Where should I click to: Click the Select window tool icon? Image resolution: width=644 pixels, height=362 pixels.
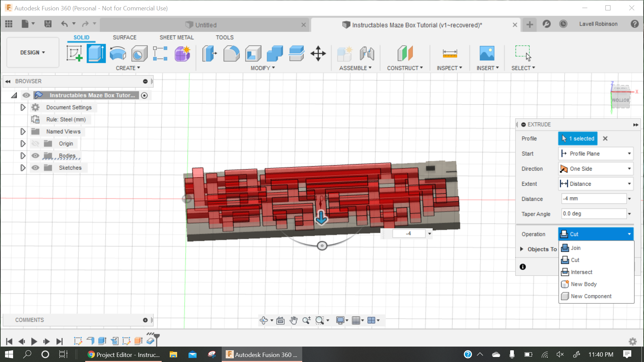pos(523,53)
